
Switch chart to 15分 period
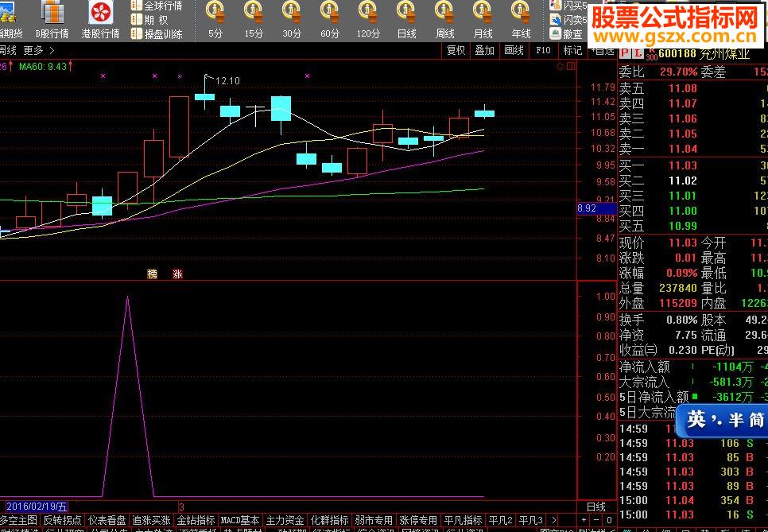pyautogui.click(x=254, y=21)
